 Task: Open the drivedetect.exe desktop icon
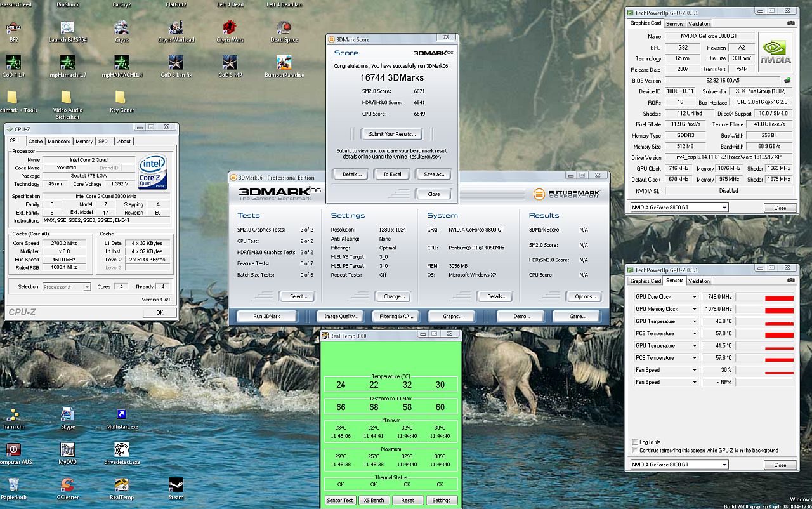pyautogui.click(x=122, y=454)
